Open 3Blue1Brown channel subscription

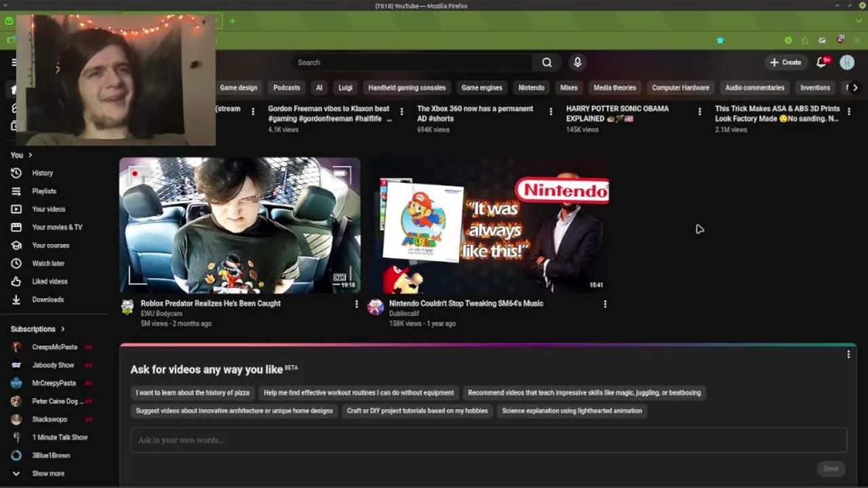(51, 455)
